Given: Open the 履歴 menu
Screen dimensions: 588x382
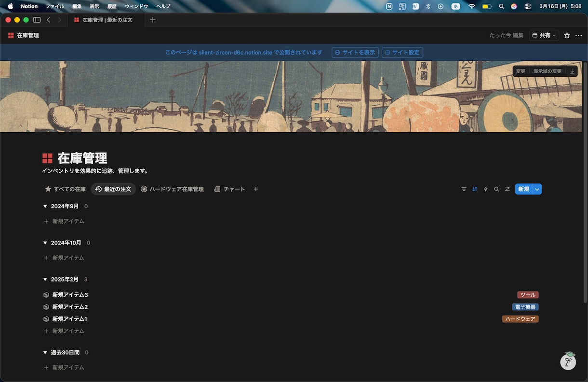Looking at the screenshot, I should (x=112, y=6).
